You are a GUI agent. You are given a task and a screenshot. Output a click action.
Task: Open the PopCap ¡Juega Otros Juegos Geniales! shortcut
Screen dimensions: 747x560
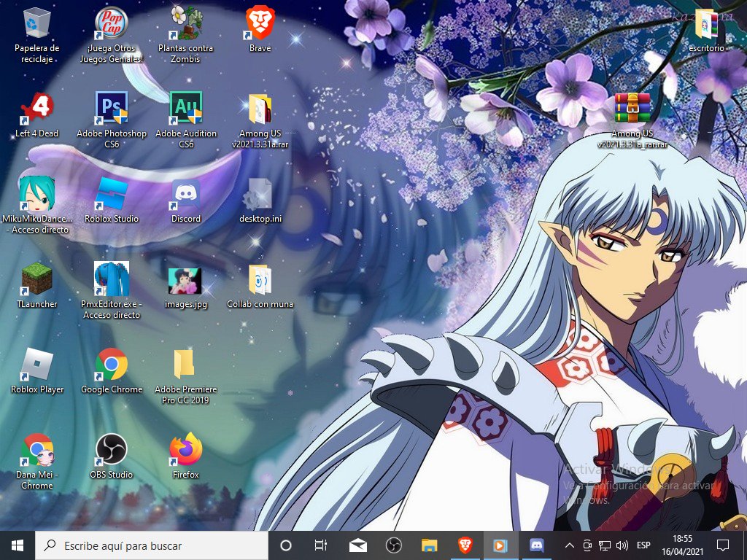pos(112,36)
